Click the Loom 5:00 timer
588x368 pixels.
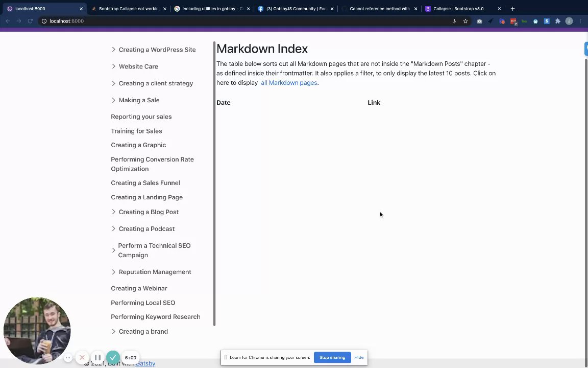pos(131,357)
